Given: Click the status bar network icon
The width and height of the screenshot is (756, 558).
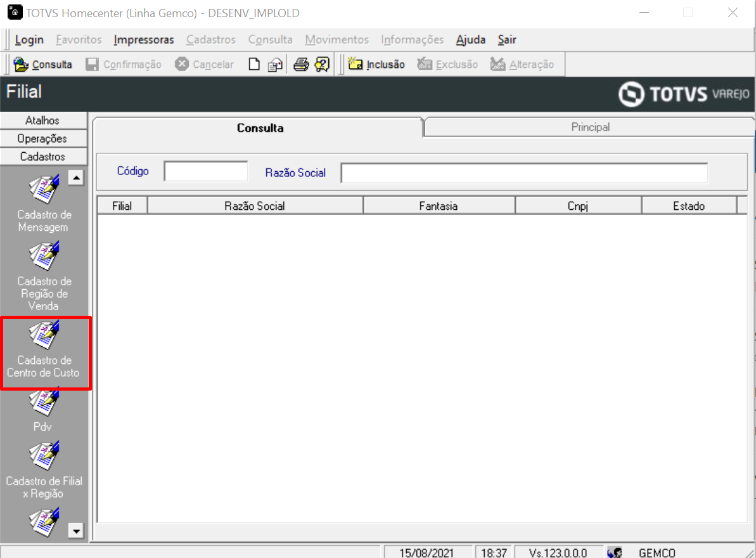Looking at the screenshot, I should tap(615, 552).
